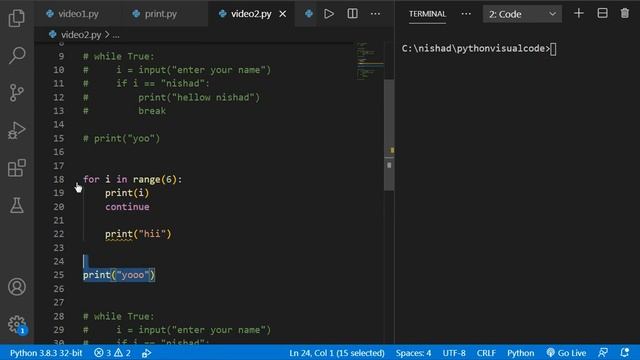Open errors and warnings problems indicator
640x360 pixels.
[112, 353]
